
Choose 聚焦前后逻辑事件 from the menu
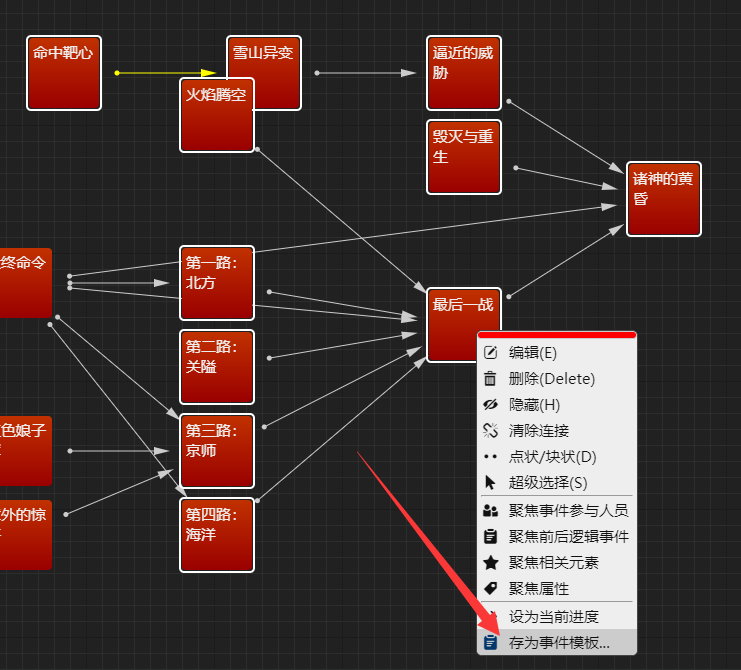[x=568, y=536]
